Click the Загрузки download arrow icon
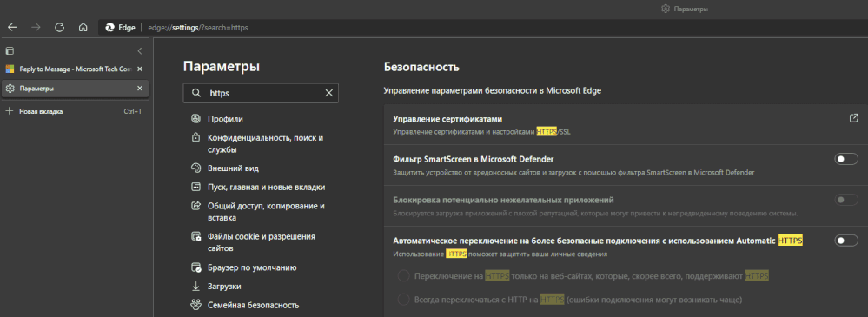This screenshot has width=868, height=317. click(x=195, y=287)
